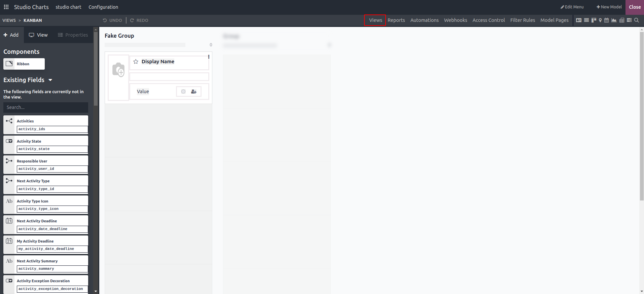
Task: Click the empty middle row on card
Action: click(x=169, y=77)
